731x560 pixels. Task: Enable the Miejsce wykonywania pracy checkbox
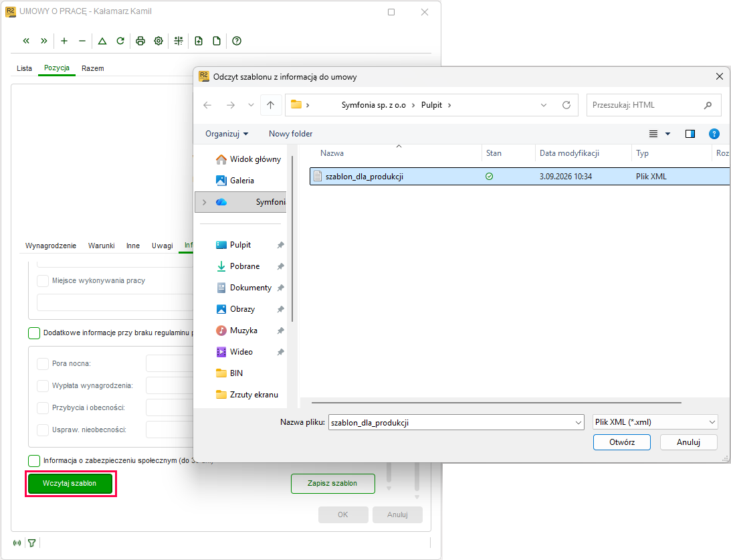(x=43, y=281)
